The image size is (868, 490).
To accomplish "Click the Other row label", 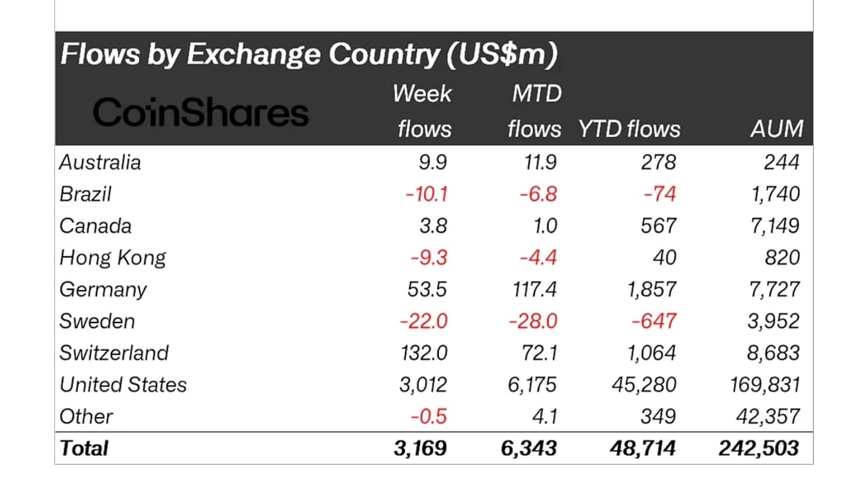I will tap(86, 416).
